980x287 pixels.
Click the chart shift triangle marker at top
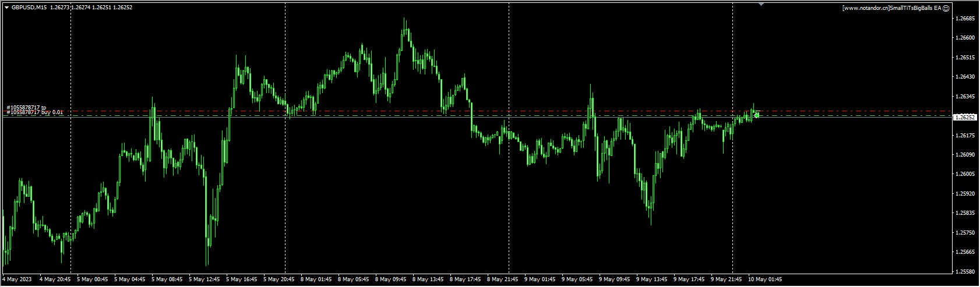(x=761, y=4)
